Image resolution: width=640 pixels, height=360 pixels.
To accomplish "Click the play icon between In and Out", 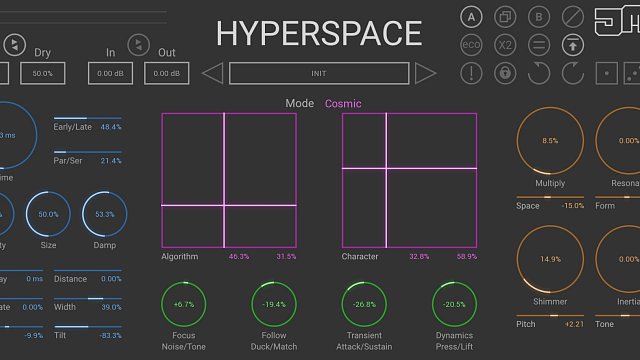I will [138, 44].
